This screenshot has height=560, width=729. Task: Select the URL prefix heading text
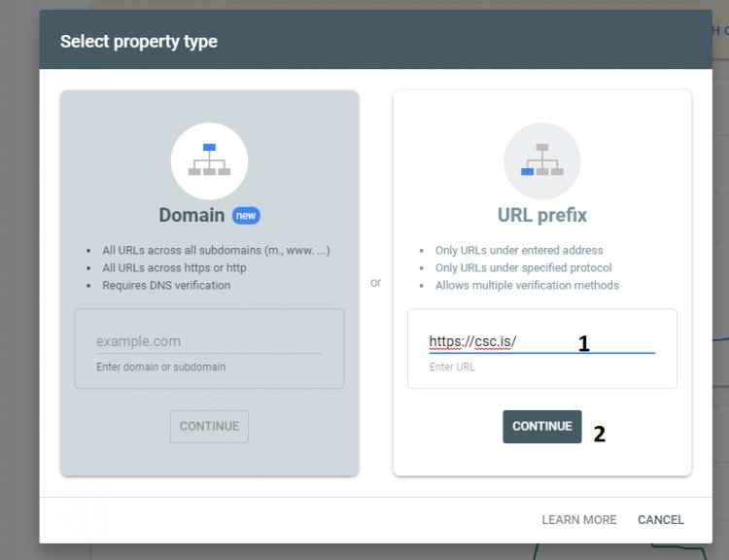tap(541, 215)
